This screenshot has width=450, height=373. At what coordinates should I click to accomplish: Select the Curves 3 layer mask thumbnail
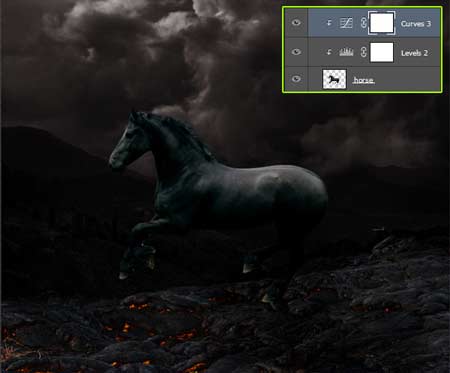(x=382, y=23)
